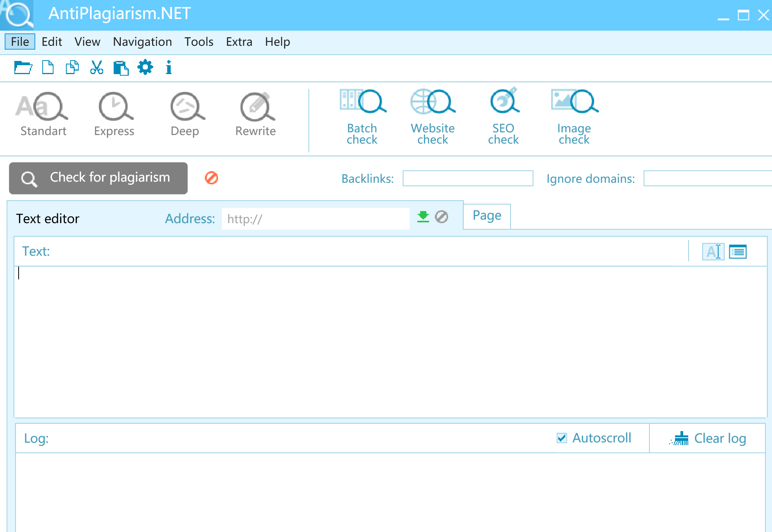772x532 pixels.
Task: Open Website check tool
Action: 433,117
